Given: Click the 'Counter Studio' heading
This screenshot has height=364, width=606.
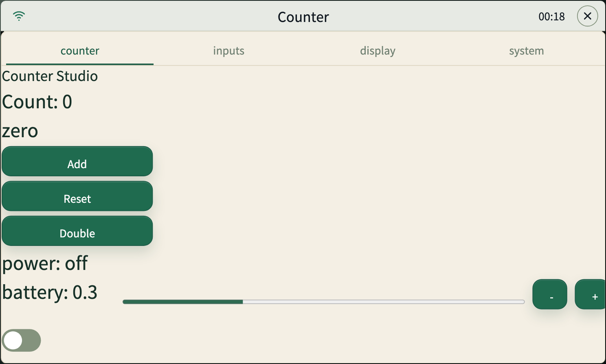Looking at the screenshot, I should click(x=50, y=76).
